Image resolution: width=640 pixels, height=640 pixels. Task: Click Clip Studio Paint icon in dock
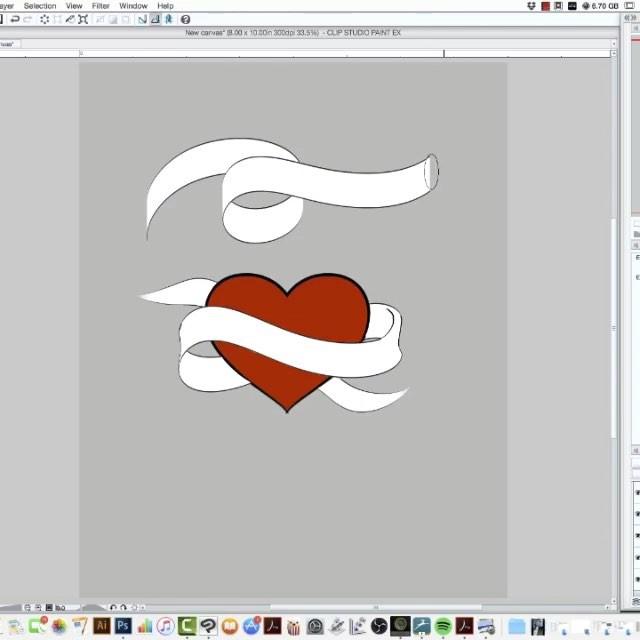[x=208, y=626]
